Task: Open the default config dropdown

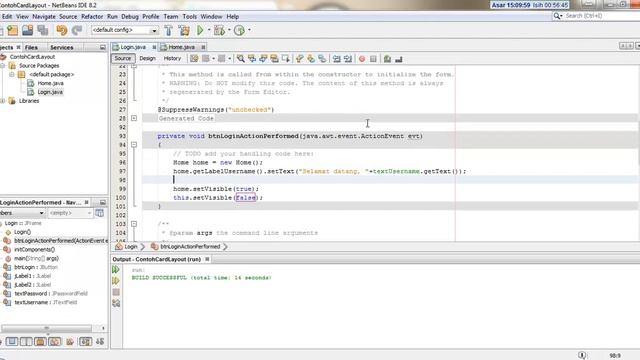Action: (154, 30)
